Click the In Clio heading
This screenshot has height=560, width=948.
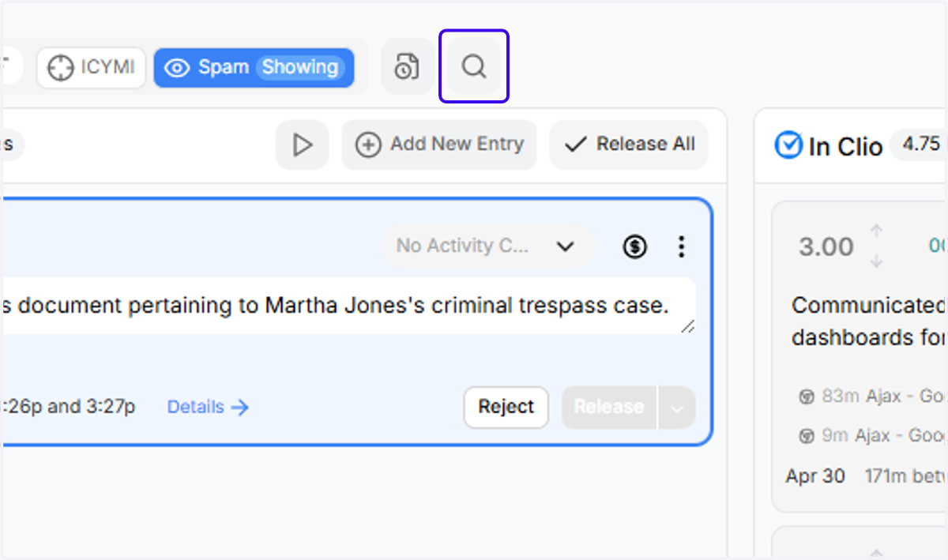pos(845,146)
